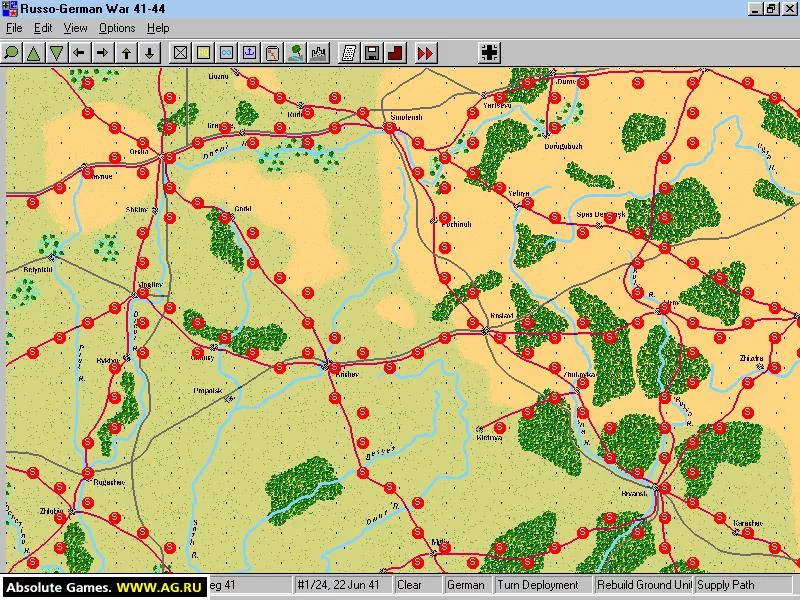Click the Yelnya town label

coord(518,193)
